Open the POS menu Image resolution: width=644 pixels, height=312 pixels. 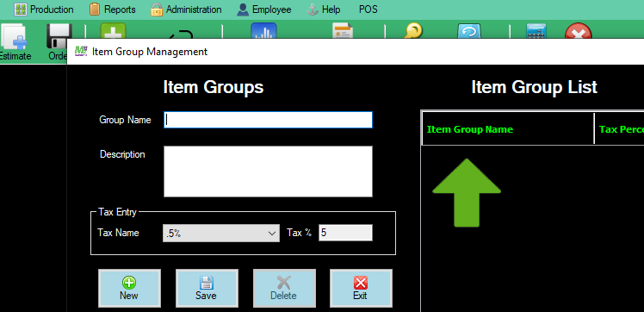point(368,9)
